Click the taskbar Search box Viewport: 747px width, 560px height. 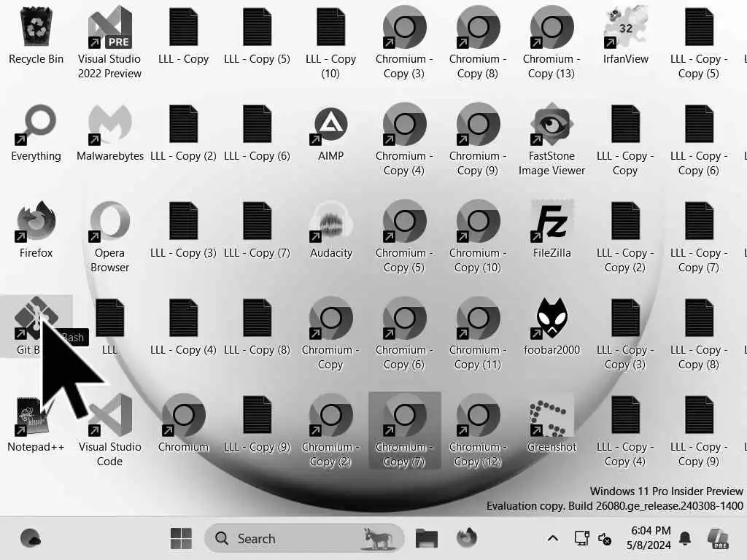pos(304,539)
